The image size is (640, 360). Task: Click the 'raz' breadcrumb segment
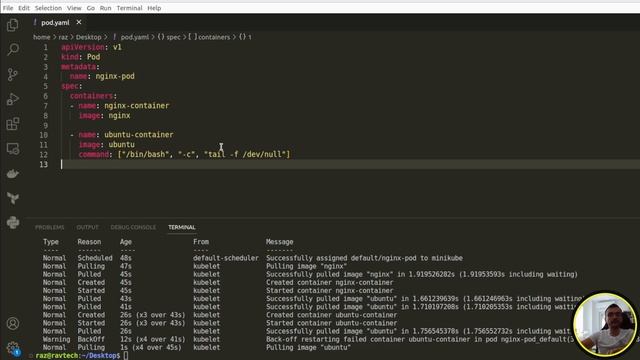pyautogui.click(x=63, y=37)
